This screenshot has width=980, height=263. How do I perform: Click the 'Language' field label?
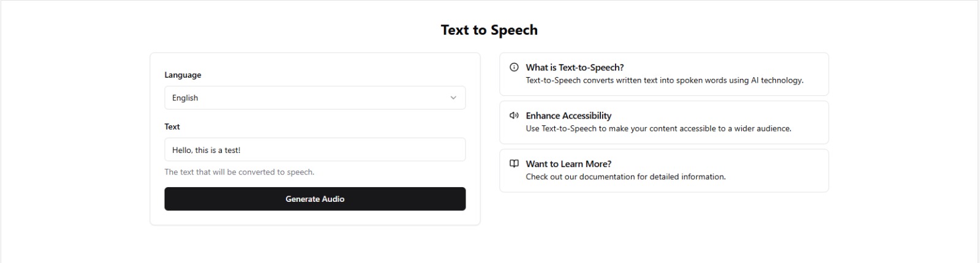[x=183, y=75]
